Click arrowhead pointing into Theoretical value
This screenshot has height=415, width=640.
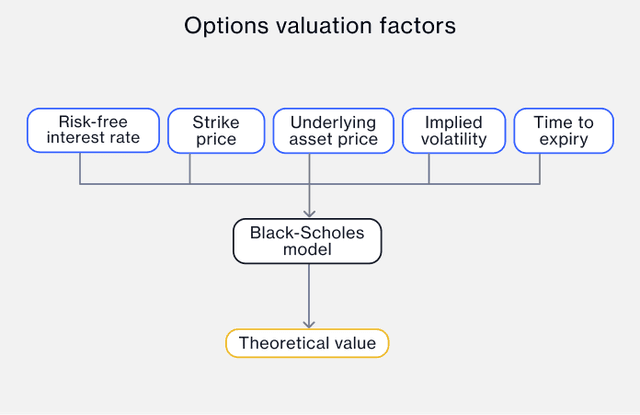pyautogui.click(x=309, y=323)
